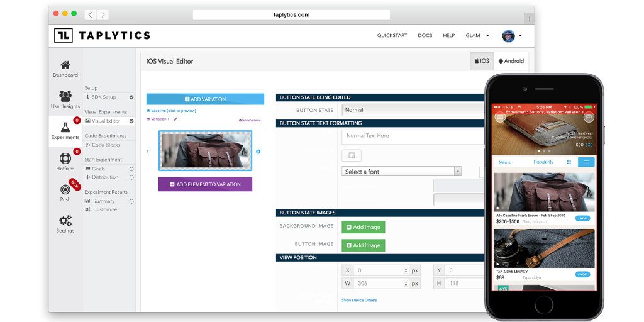Click the pencil icon beside Variation 1
The image size is (644, 322).
pyautogui.click(x=176, y=119)
